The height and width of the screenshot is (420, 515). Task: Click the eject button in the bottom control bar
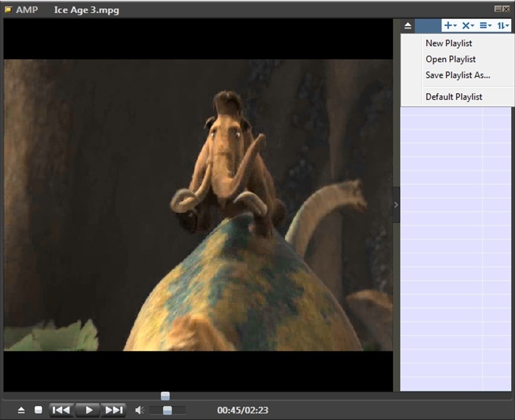[21, 410]
